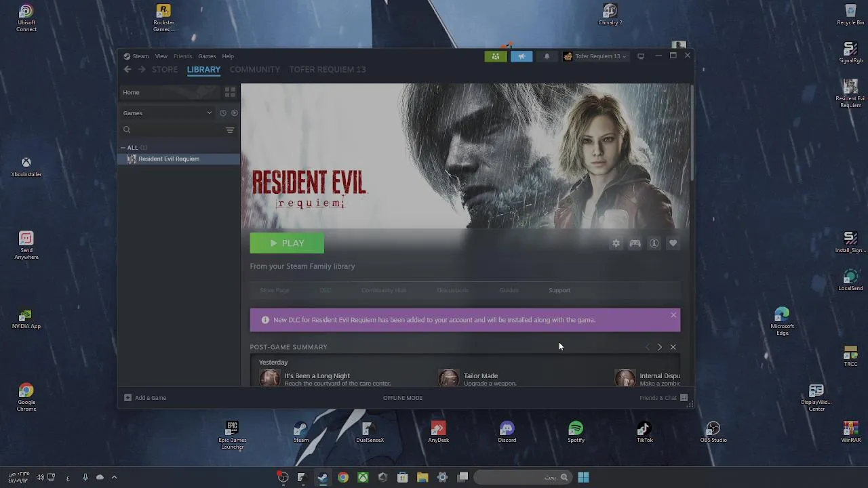
Task: Open the Friends menu
Action: coord(182,56)
